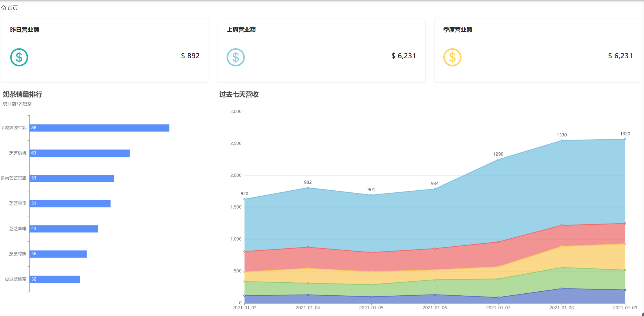Click the 芝芝金玉 axis label
Screen dimensions: 644x316
click(18, 203)
